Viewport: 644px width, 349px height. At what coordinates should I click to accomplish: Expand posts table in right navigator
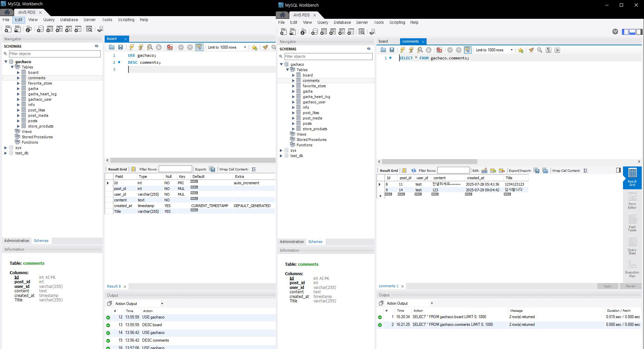click(x=293, y=123)
